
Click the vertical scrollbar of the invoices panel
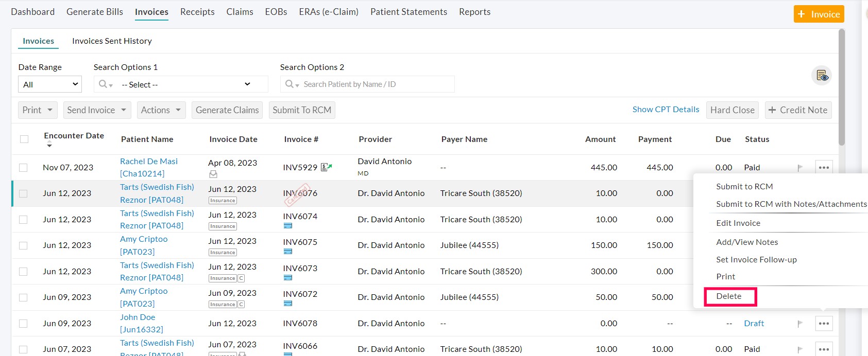click(x=842, y=87)
